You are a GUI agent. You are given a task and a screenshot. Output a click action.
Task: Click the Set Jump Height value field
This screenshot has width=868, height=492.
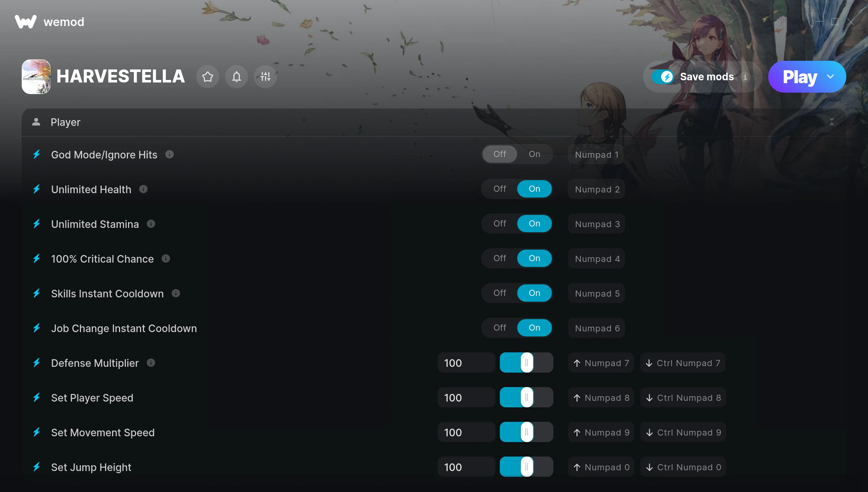466,467
